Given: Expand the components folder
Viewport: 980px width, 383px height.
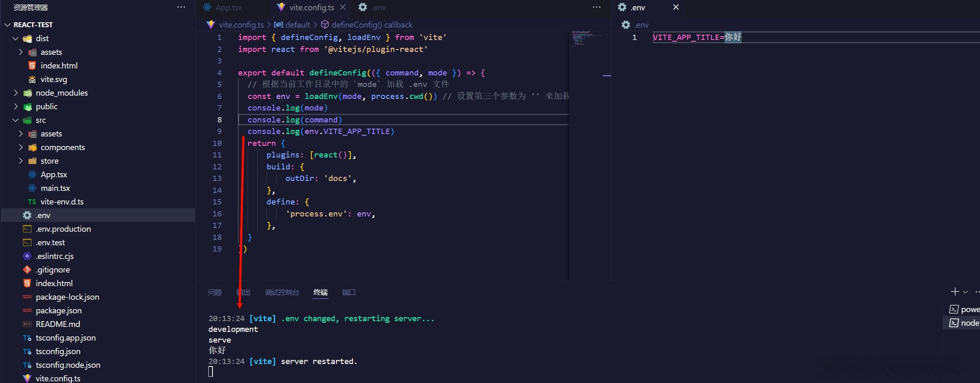Looking at the screenshot, I should click(x=21, y=147).
